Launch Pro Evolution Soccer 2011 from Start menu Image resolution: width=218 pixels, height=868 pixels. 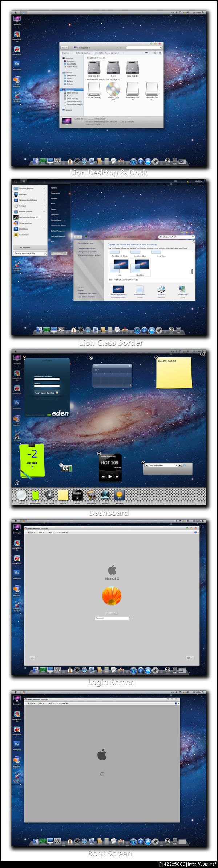(28, 218)
